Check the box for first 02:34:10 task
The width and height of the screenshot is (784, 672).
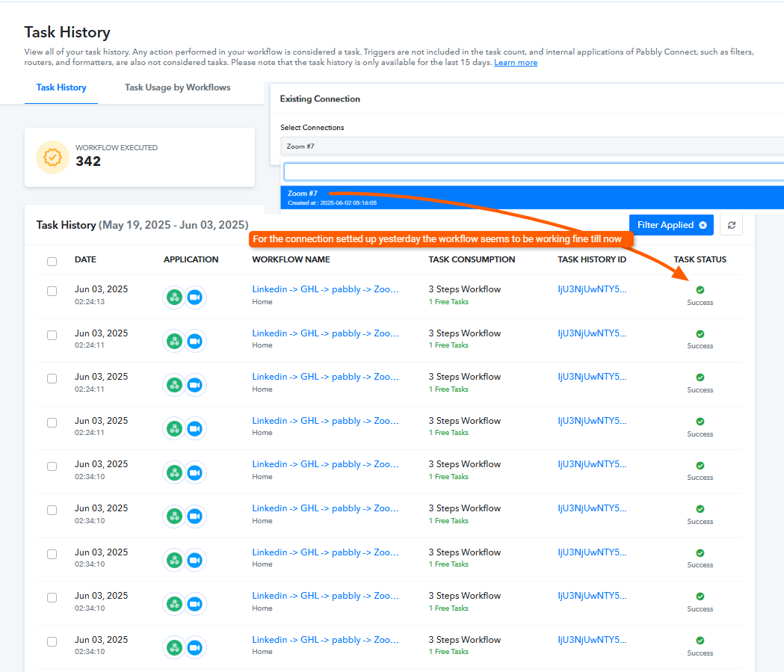(x=52, y=466)
